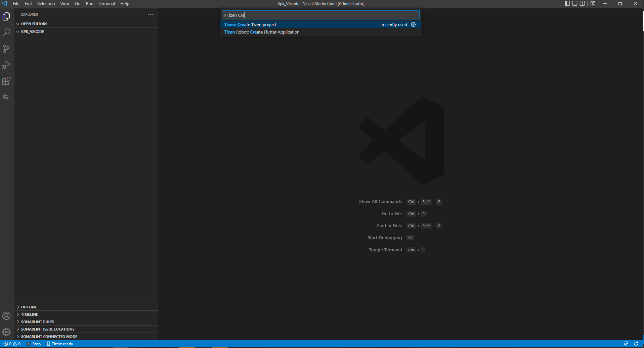
Task: Open notifications bell in the status bar
Action: coord(636,344)
